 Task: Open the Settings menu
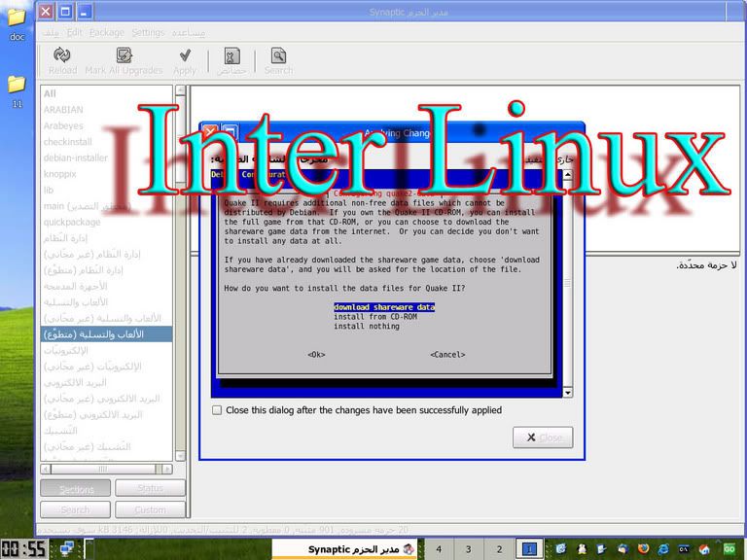[x=148, y=32]
